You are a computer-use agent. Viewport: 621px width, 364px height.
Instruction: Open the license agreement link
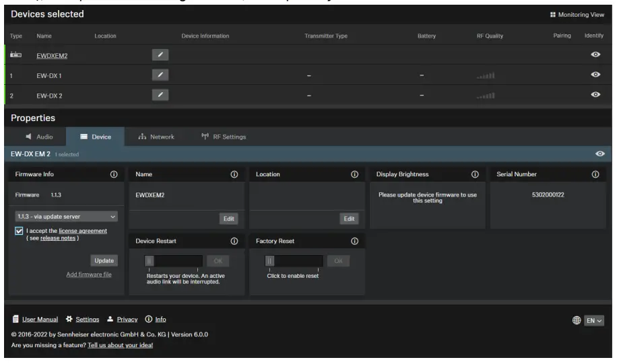tap(83, 231)
